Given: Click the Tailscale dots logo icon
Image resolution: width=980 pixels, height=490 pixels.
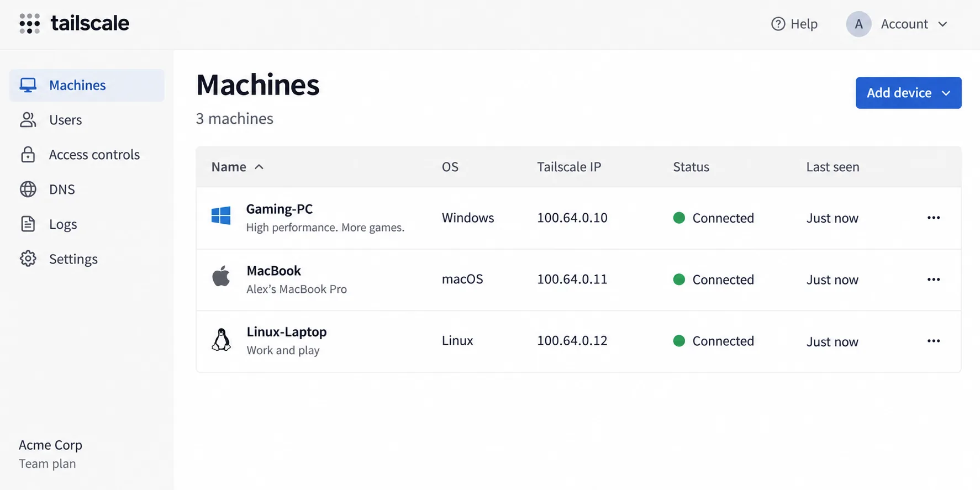Looking at the screenshot, I should (29, 24).
